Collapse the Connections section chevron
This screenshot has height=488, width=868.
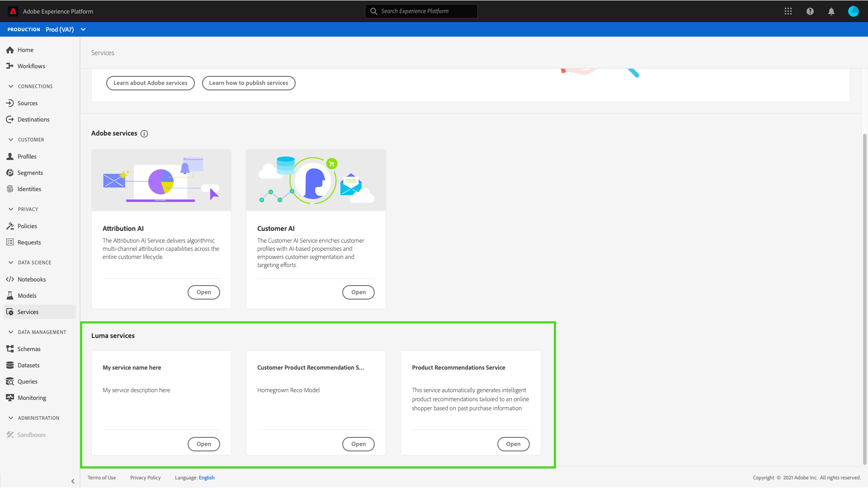click(x=11, y=86)
